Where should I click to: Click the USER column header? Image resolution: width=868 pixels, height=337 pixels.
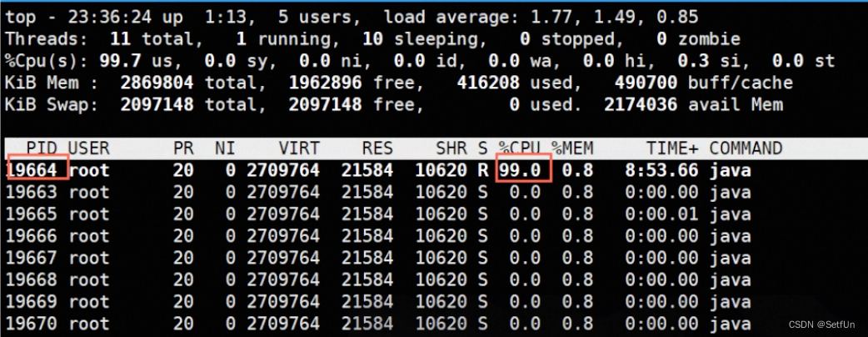89,148
